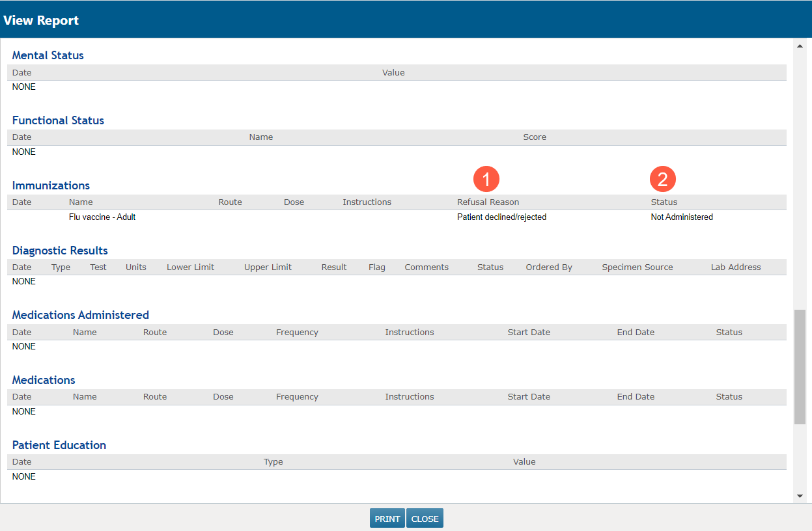The width and height of the screenshot is (812, 531).
Task: Click the Medications Administered heading
Action: [x=81, y=315]
